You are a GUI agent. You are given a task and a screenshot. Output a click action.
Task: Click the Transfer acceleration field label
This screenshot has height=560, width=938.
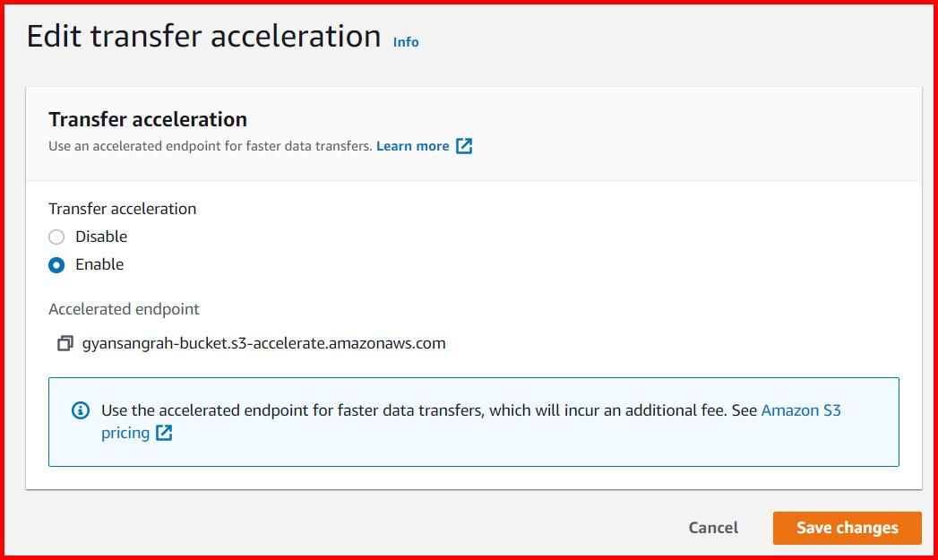[122, 208]
